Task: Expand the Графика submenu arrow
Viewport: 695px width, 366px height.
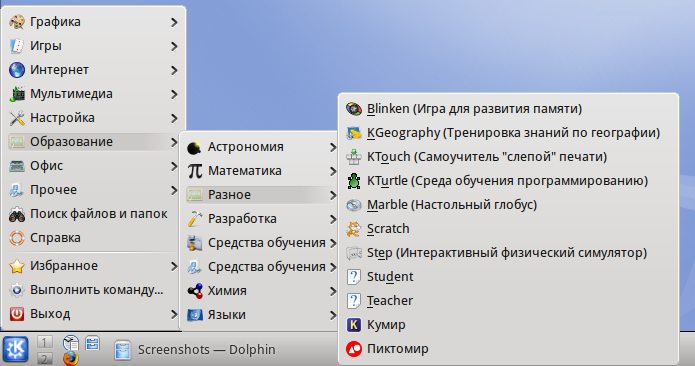Action: [174, 22]
